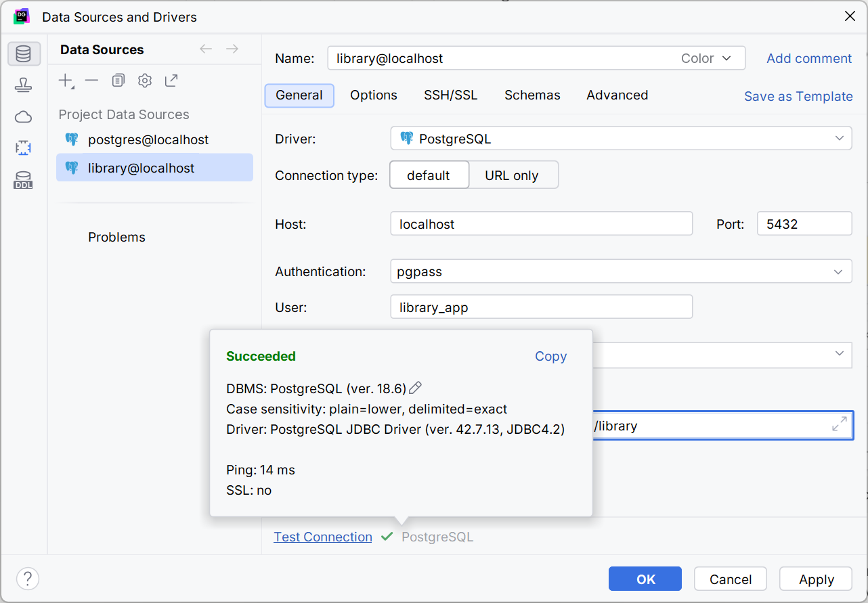
Task: Open the virtual views sidebar section
Action: [24, 148]
